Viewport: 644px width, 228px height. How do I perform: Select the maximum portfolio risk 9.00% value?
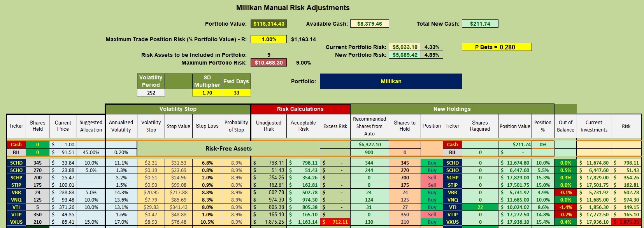(304, 63)
